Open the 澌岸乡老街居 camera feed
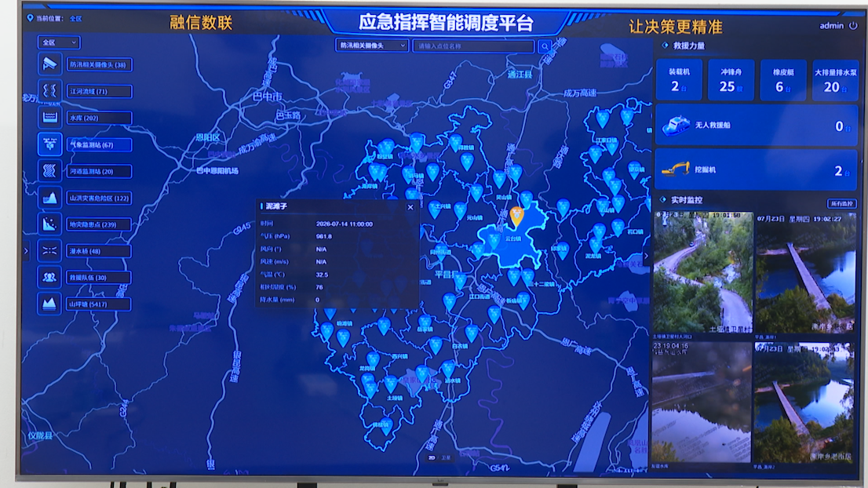The image size is (868, 488). (805, 402)
